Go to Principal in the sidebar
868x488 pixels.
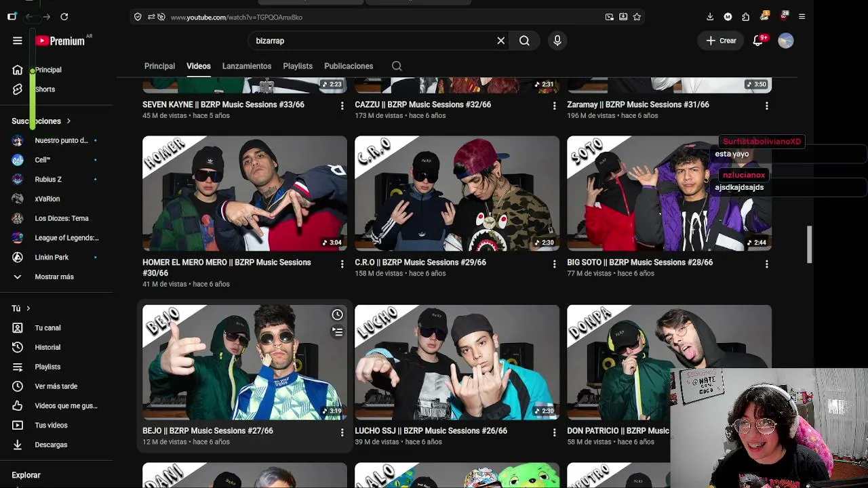click(x=48, y=70)
